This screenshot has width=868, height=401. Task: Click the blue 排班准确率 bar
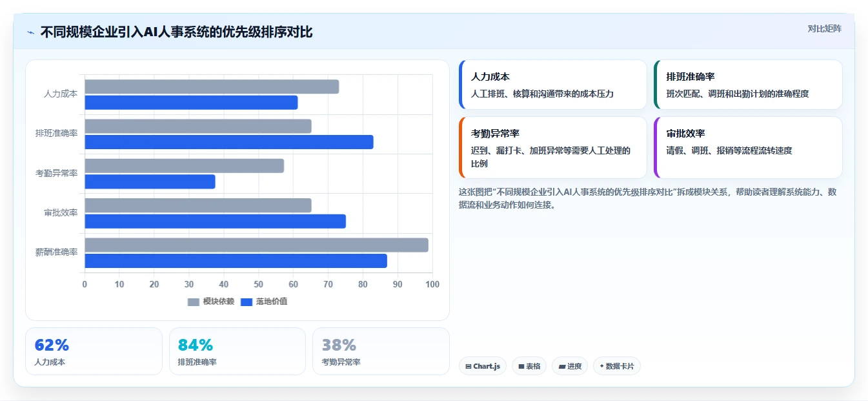(229, 142)
